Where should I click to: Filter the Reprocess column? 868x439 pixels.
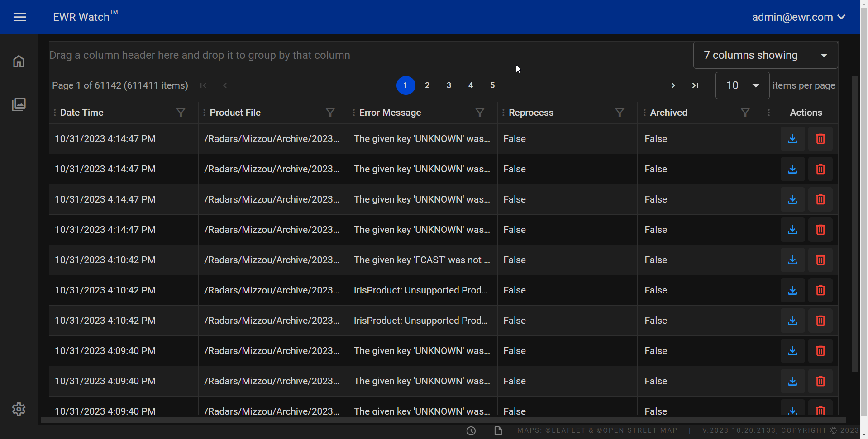click(620, 113)
